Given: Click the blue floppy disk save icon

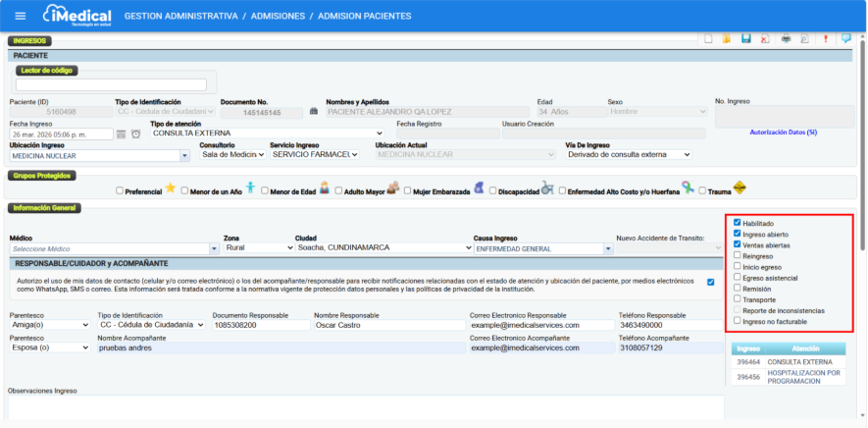Looking at the screenshot, I should tap(745, 39).
